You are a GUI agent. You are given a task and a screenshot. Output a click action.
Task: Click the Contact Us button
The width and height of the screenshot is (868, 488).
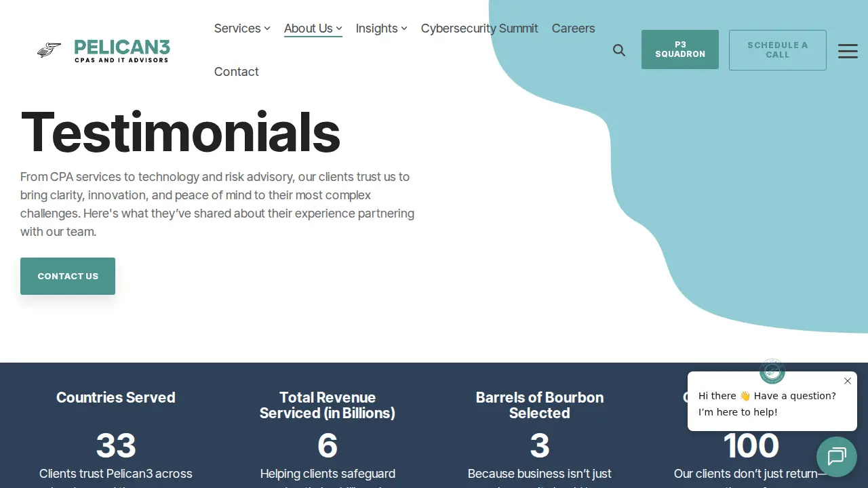tap(68, 276)
